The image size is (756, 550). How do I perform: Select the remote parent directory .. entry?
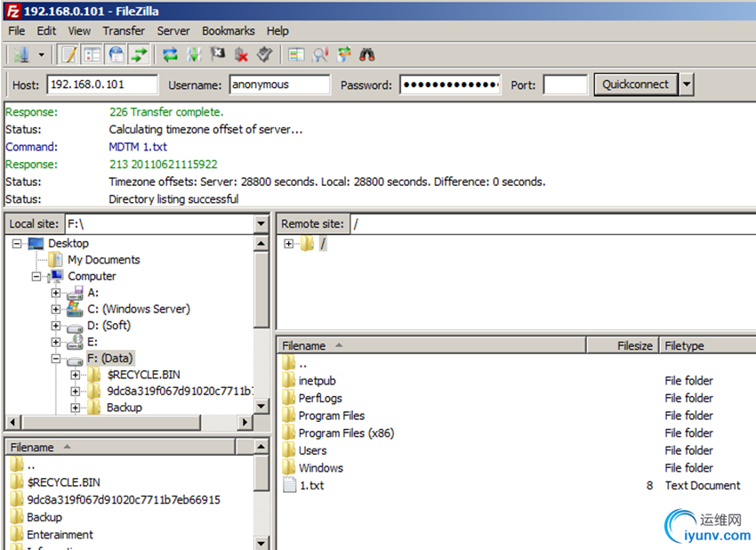[302, 364]
